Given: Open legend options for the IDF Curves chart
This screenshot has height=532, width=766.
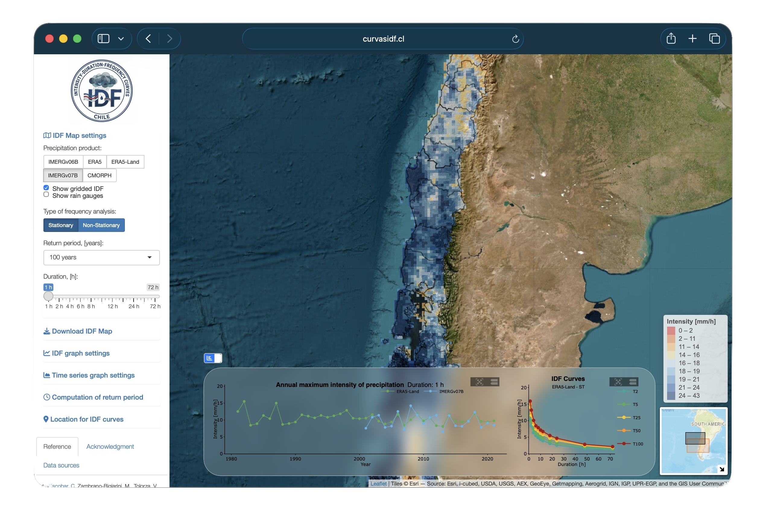Looking at the screenshot, I should 633,381.
